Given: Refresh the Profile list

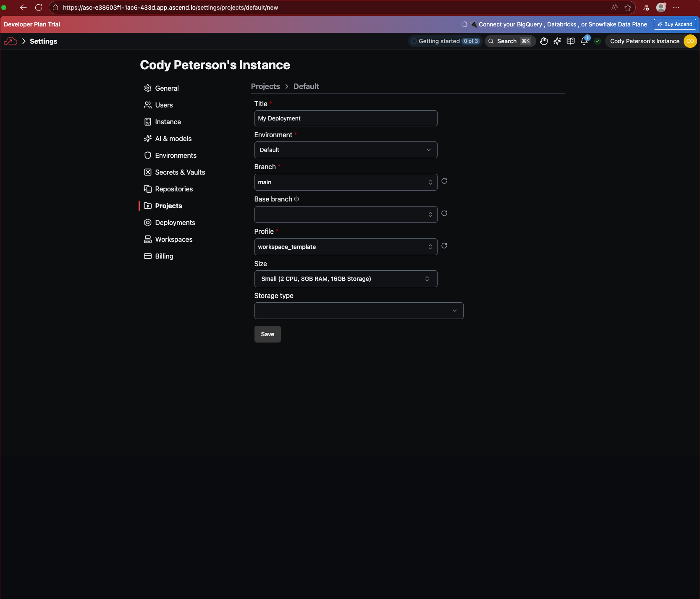Looking at the screenshot, I should [x=444, y=246].
